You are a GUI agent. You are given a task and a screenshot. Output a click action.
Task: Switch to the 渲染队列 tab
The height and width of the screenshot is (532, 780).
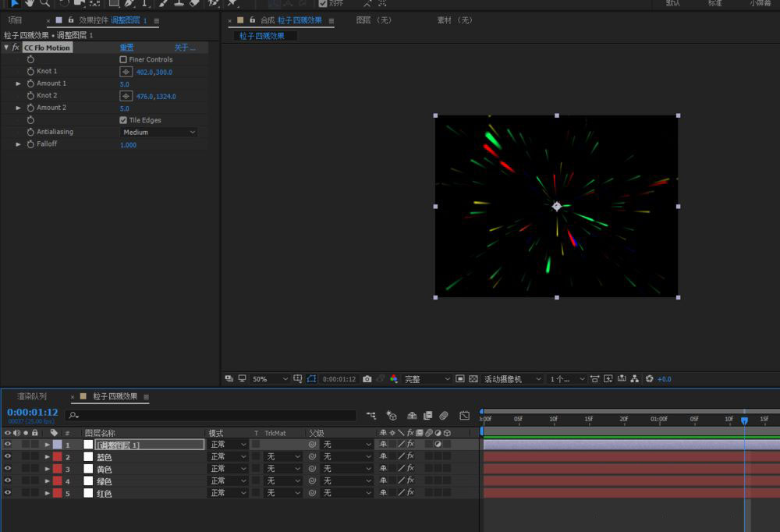click(32, 396)
